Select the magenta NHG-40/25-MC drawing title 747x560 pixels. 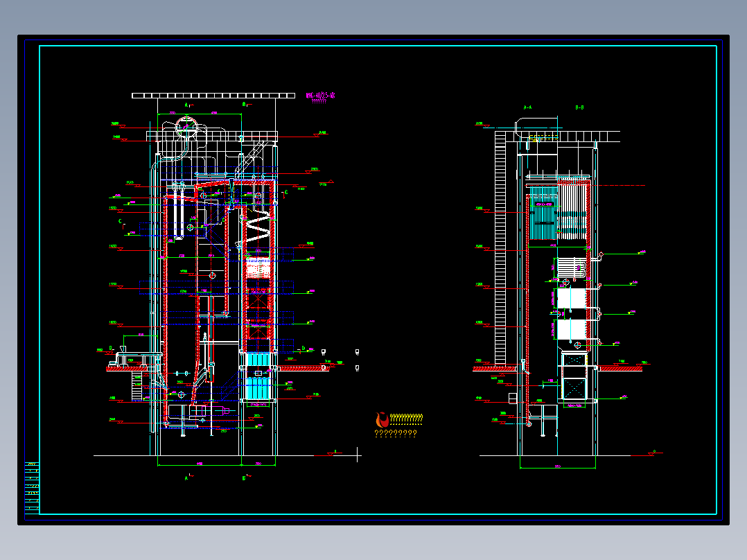pyautogui.click(x=320, y=96)
